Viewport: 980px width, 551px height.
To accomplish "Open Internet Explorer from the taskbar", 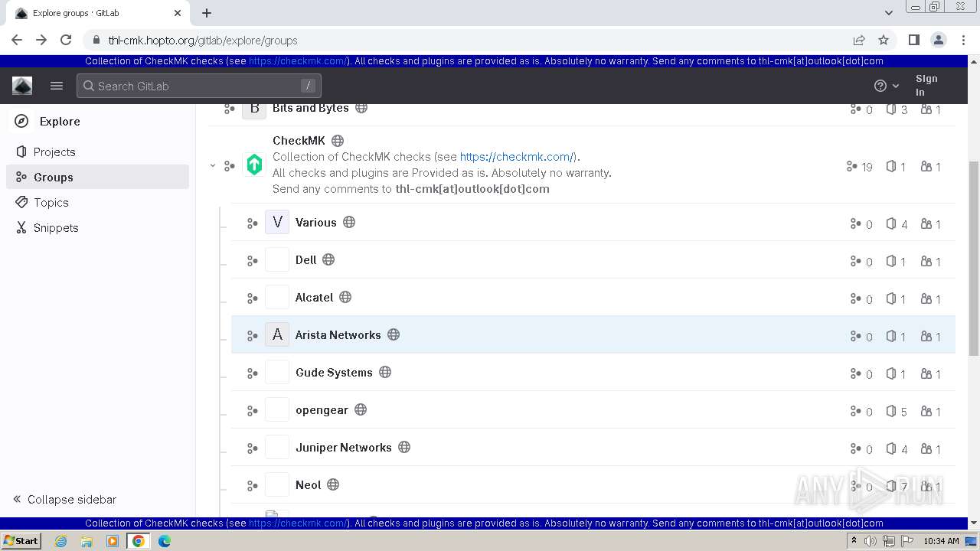I will click(x=60, y=541).
